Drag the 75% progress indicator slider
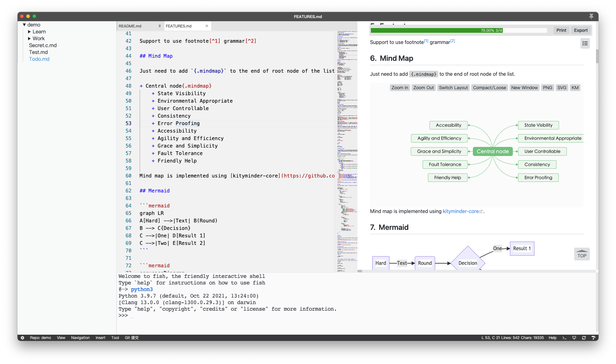616x364 pixels. (x=504, y=30)
